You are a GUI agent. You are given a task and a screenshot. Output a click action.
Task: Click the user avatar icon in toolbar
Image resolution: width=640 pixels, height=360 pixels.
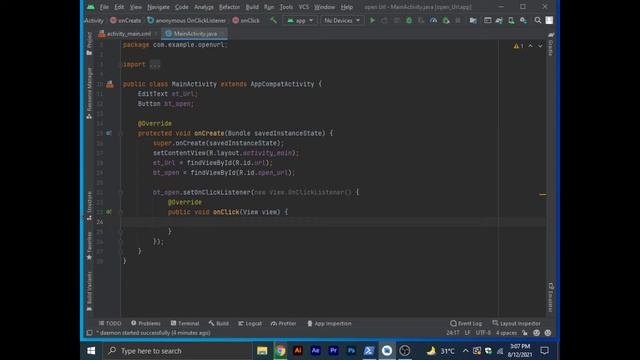(x=549, y=20)
